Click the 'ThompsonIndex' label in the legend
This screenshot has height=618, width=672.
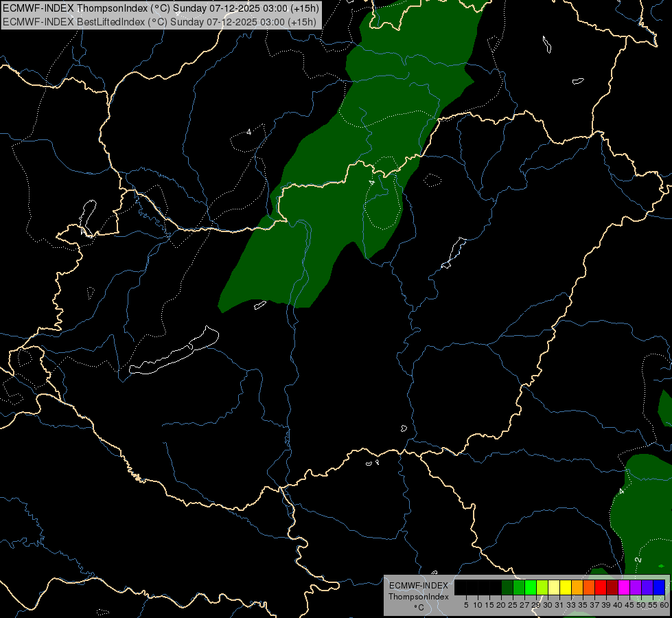[x=419, y=597]
